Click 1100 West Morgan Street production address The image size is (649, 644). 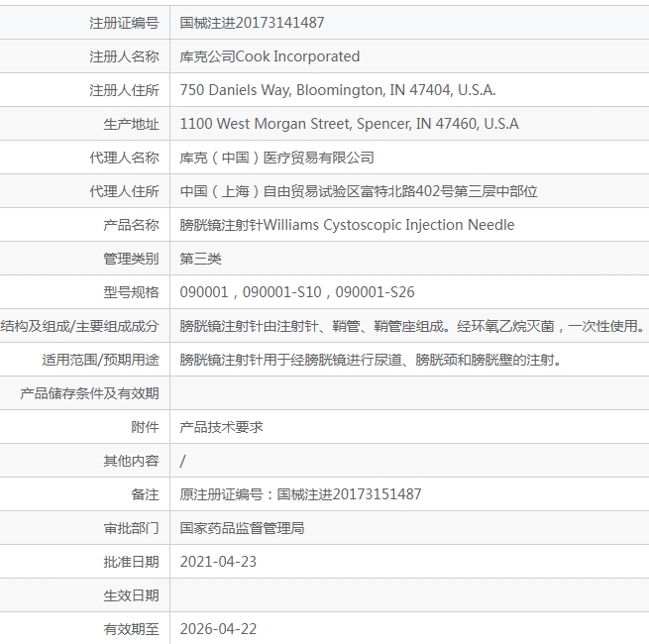pos(349,124)
